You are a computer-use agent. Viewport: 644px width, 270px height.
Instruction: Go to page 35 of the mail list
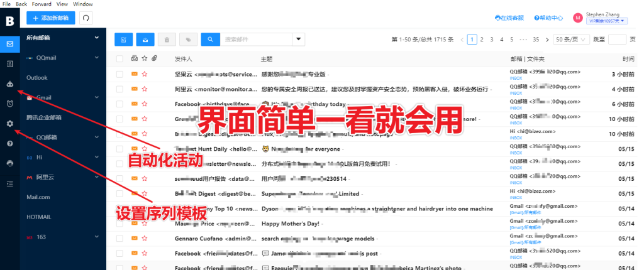[x=536, y=40]
